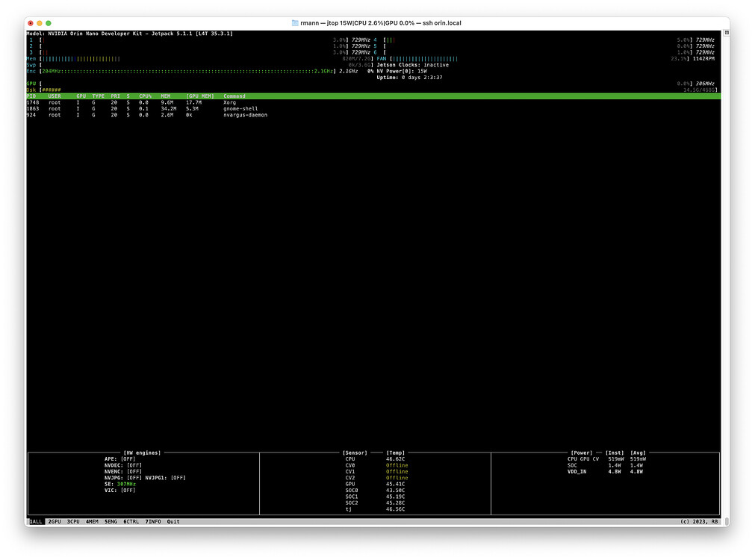
Task: Select the Xorg process row
Action: click(149, 102)
